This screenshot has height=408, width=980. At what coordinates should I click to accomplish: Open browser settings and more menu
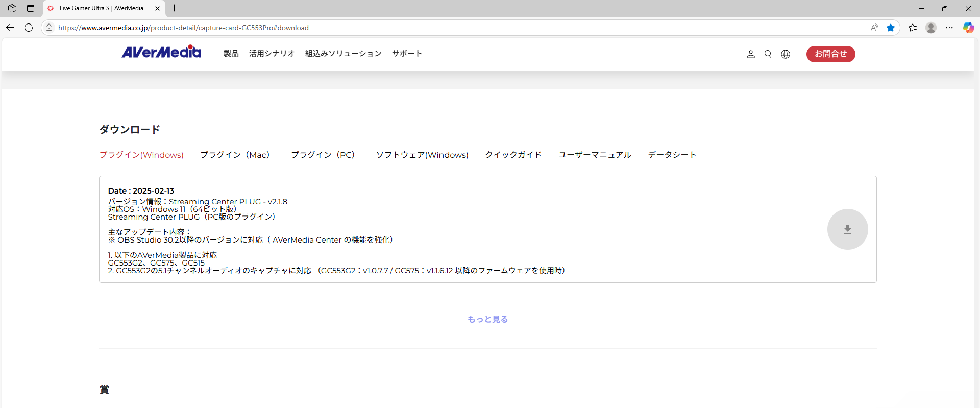[x=949, y=28]
